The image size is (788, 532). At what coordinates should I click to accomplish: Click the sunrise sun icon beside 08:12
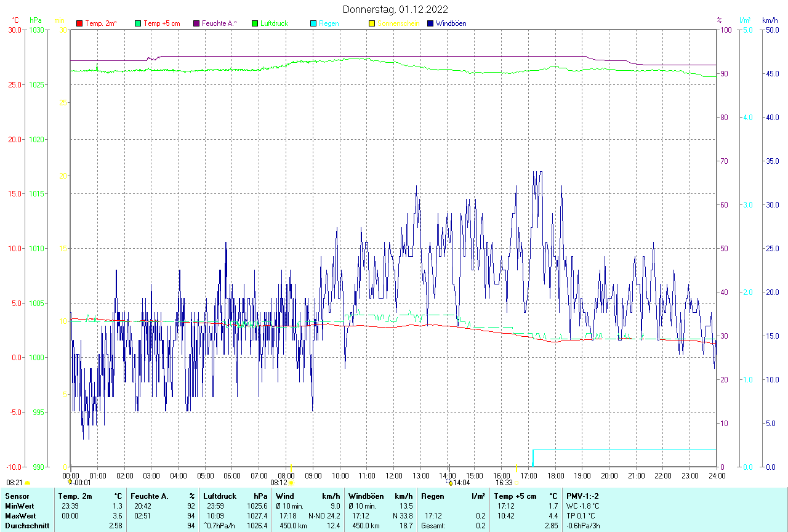(x=291, y=483)
